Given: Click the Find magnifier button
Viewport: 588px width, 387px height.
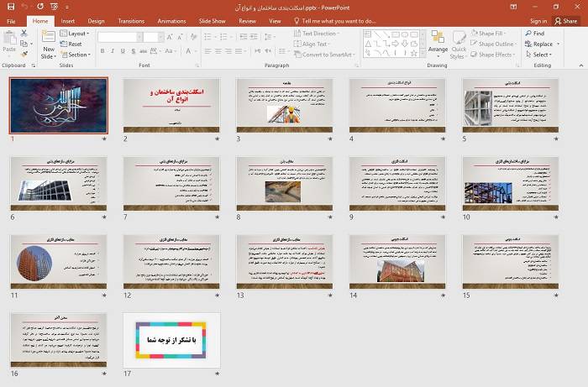Looking at the screenshot, I should point(535,34).
